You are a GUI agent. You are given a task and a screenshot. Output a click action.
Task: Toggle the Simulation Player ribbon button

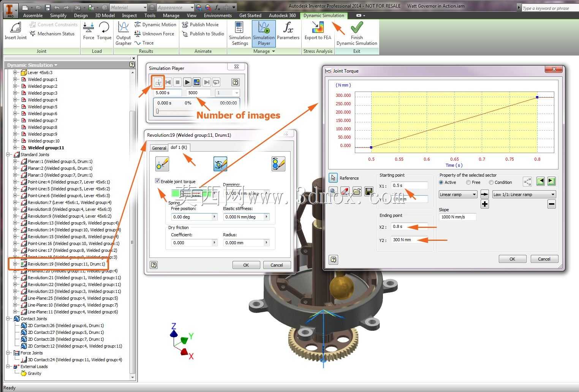(x=264, y=33)
